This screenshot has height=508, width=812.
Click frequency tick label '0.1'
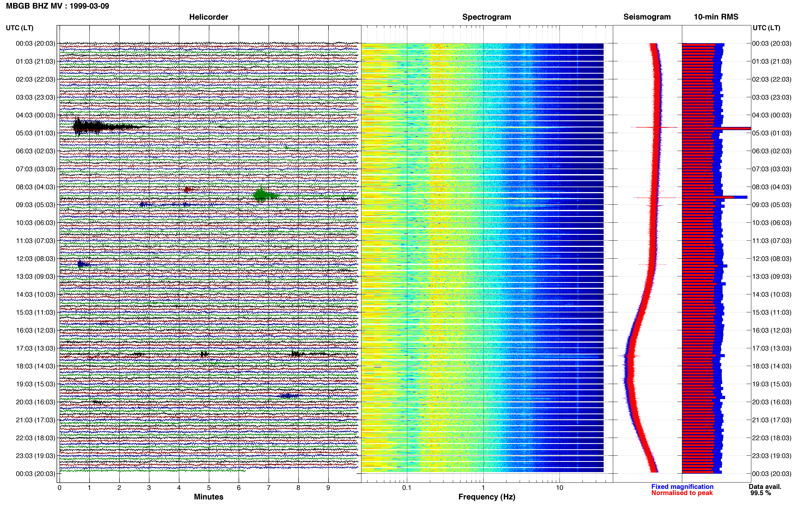407,488
